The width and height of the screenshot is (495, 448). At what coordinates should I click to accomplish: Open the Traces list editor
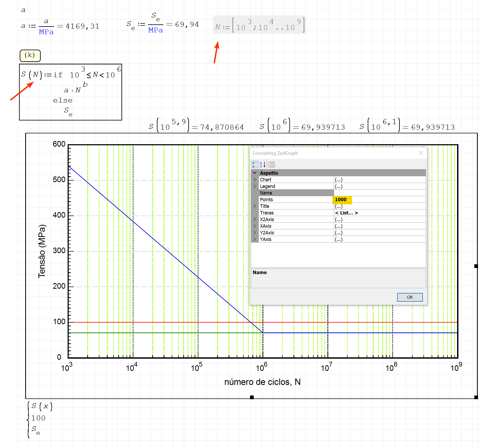(x=379, y=213)
